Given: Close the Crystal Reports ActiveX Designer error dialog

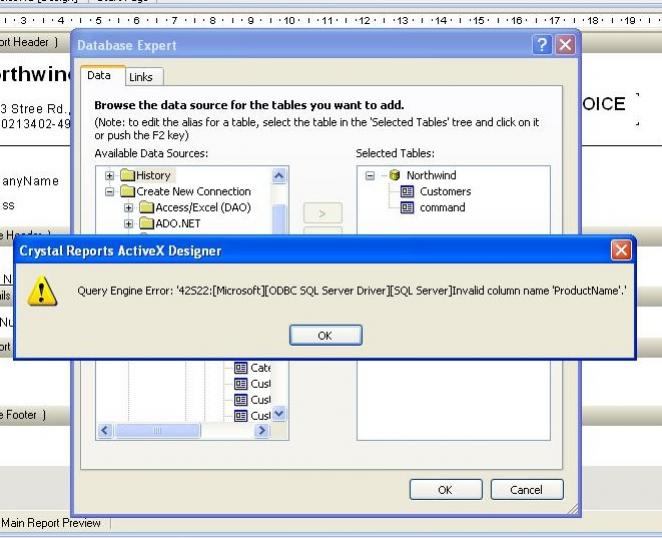Looking at the screenshot, I should (x=621, y=250).
